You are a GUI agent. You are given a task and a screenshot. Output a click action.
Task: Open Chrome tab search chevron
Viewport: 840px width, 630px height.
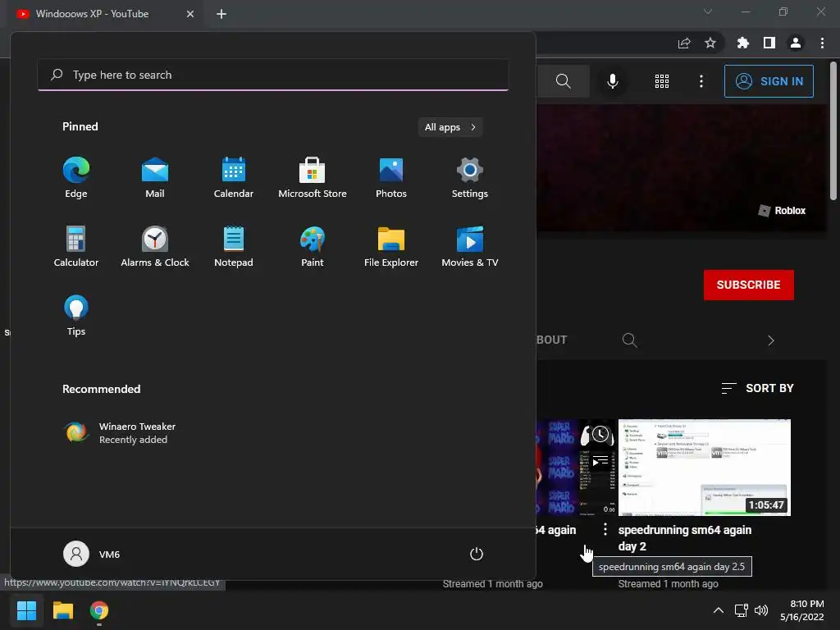708,11
